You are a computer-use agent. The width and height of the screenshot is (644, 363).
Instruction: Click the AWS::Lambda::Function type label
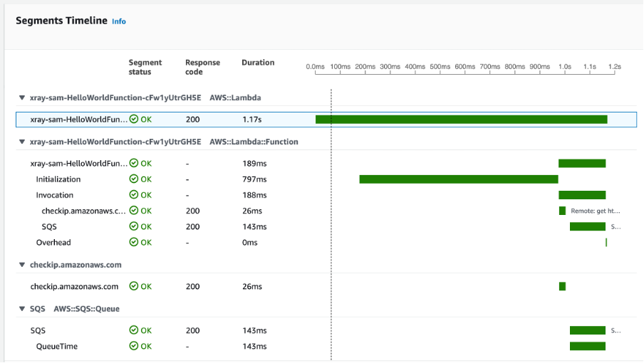point(254,142)
